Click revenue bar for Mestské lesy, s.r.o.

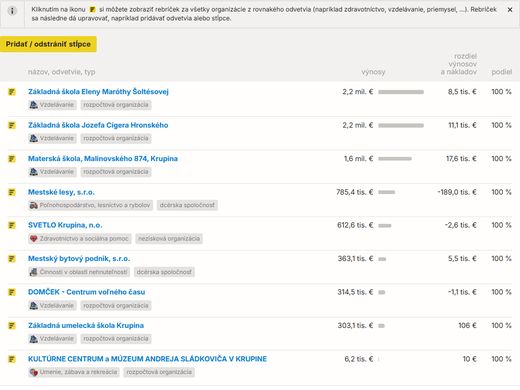(387, 192)
